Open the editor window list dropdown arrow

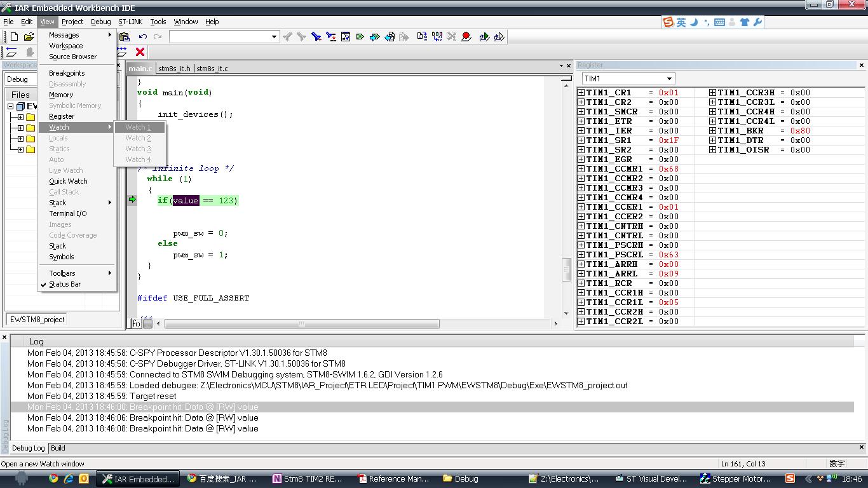(x=560, y=65)
